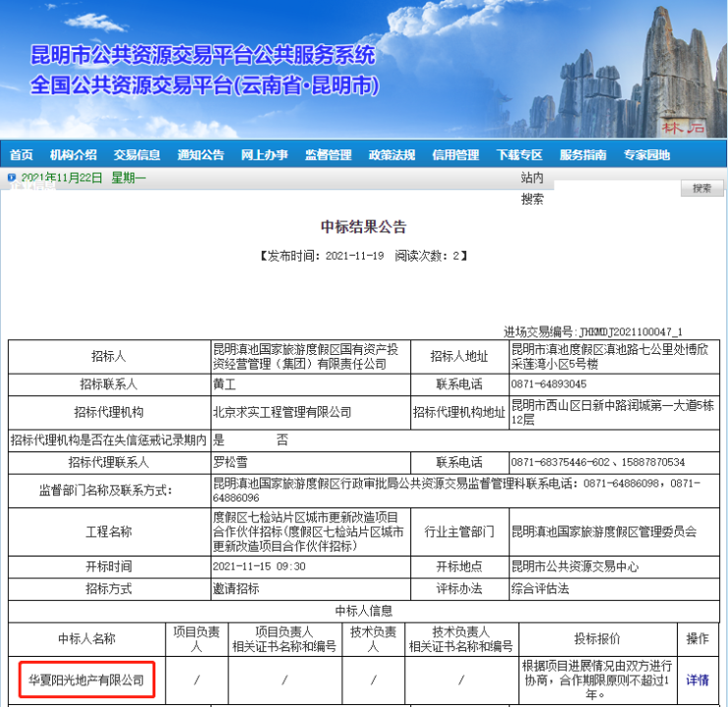Open the 机构介绍 navigation menu
Screen dimensions: 728x707
74,154
